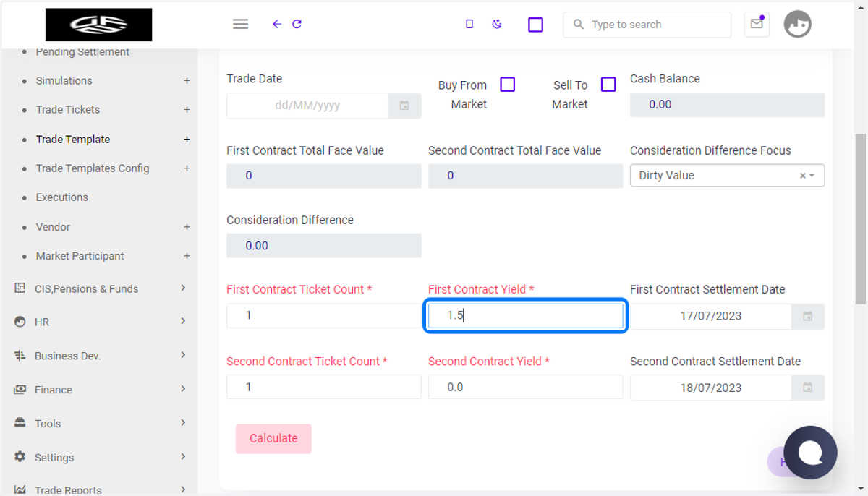The image size is (868, 496).
Task: Tick the Sell To Market checkbox
Action: 608,85
